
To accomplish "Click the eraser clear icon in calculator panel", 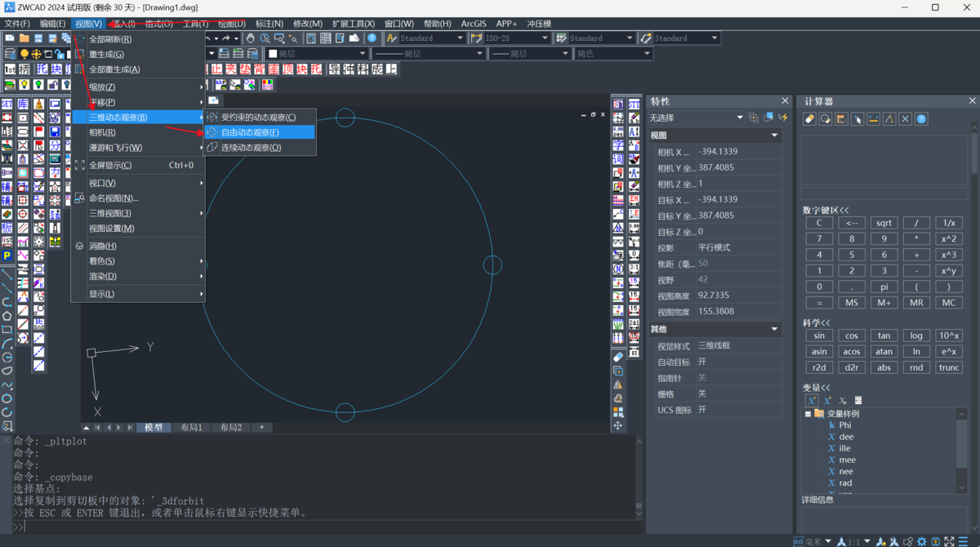I will [x=810, y=119].
